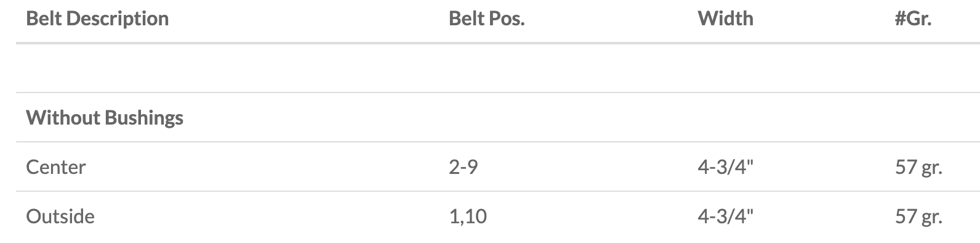Click the Belt Pos. column header
Screen dimensions: 980x243
pos(486,19)
